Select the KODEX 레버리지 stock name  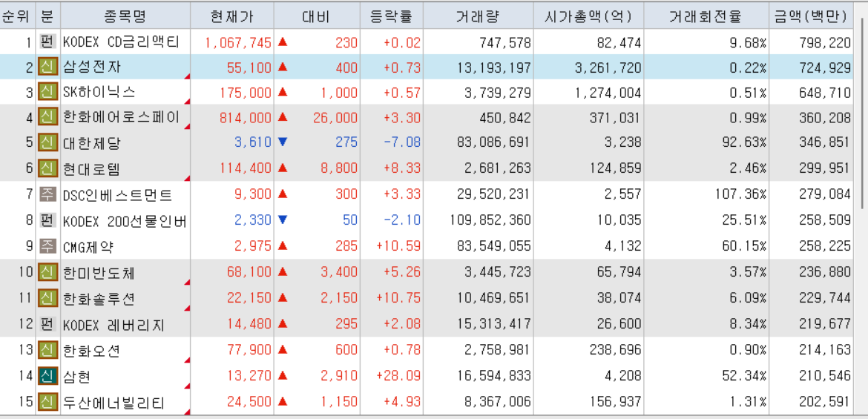pyautogui.click(x=114, y=324)
